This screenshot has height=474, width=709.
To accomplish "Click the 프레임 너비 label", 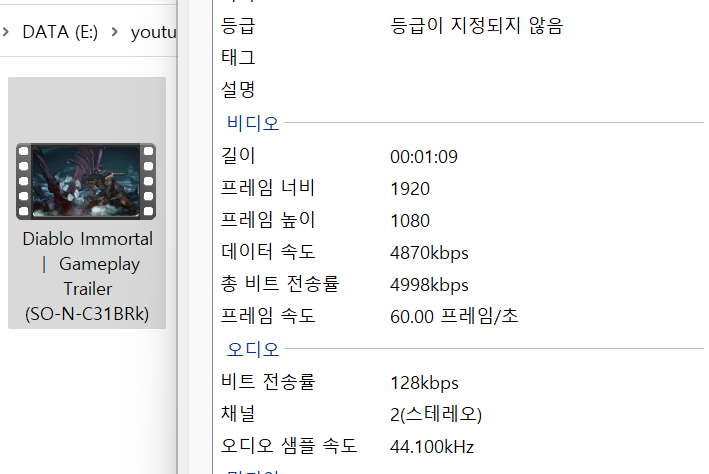I will [268, 188].
